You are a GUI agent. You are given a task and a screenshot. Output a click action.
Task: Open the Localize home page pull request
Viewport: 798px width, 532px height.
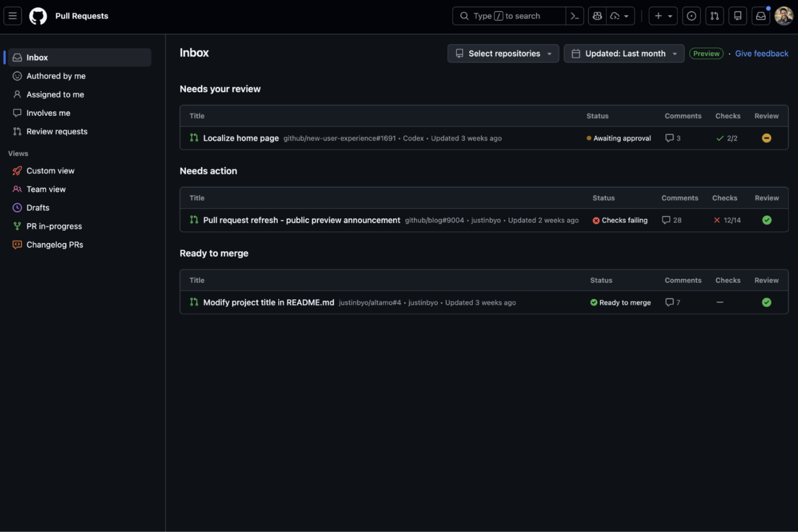(x=240, y=138)
